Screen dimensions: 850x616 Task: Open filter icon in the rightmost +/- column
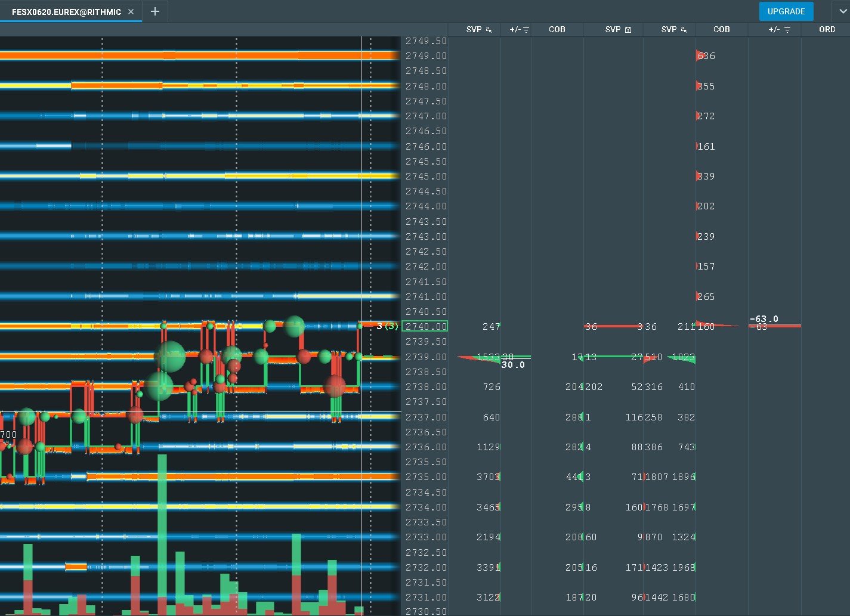[x=787, y=30]
